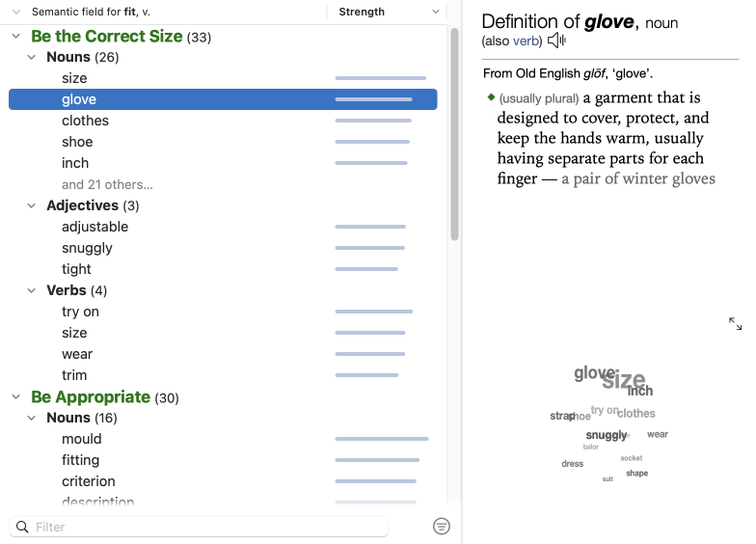Click the expand arrows icon in definition pane
756x544 pixels.
click(x=736, y=324)
